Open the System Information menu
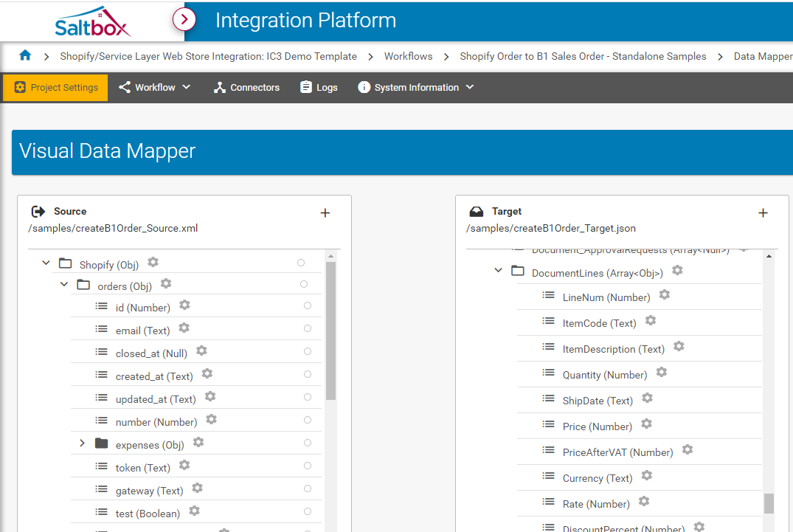This screenshot has height=532, width=793. pos(416,87)
